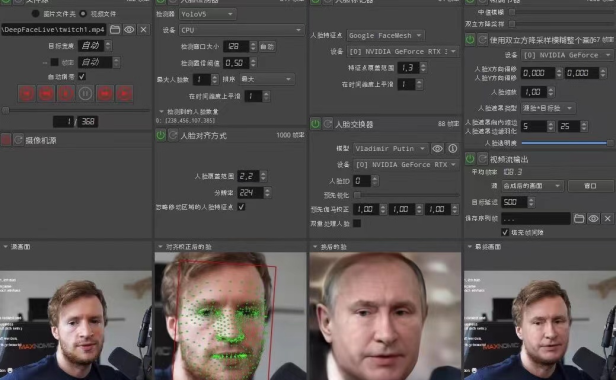Collapse the 对齐校正后的脸 preview panel
Viewport: 616px width, 380px height.
[160, 247]
